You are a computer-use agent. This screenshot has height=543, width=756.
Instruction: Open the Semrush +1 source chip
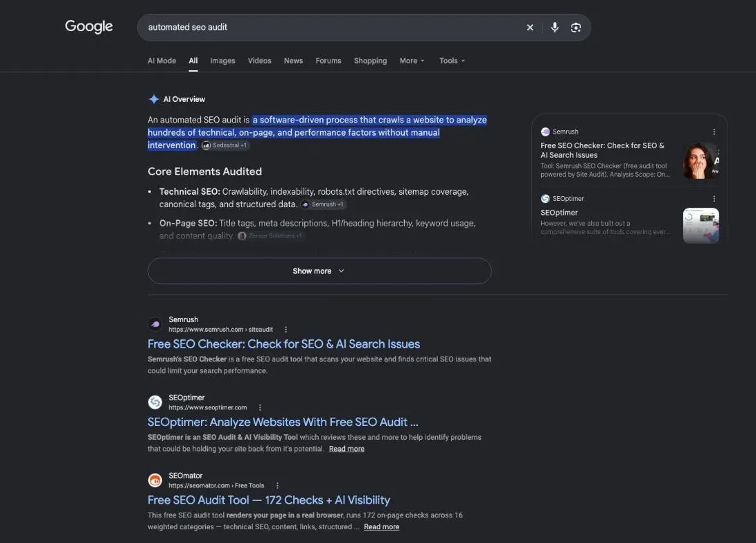[323, 204]
